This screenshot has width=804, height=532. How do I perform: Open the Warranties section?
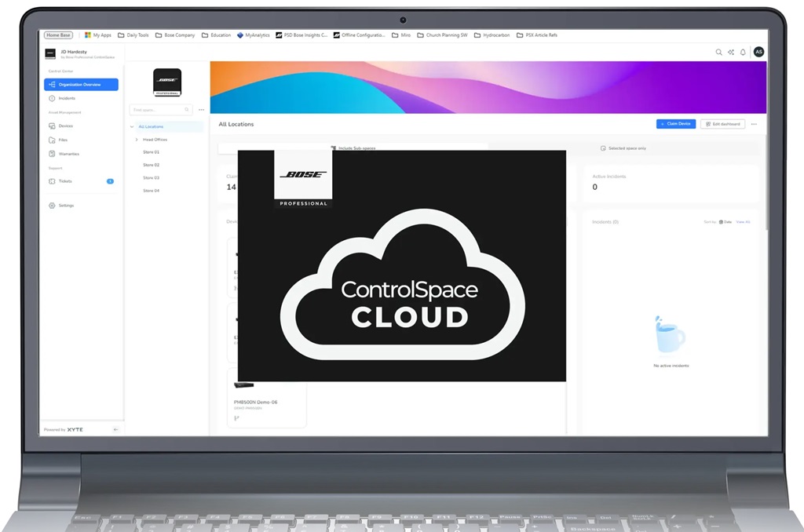(68, 154)
